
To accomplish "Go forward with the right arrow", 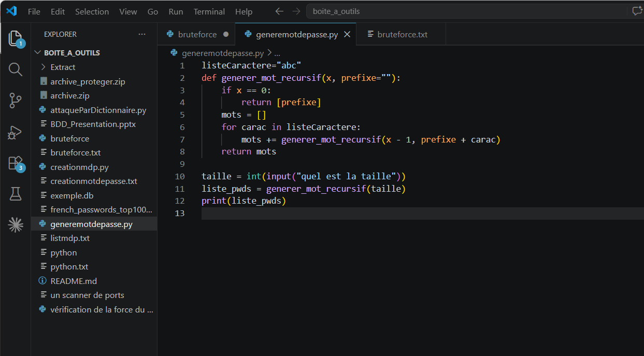I will pyautogui.click(x=296, y=11).
